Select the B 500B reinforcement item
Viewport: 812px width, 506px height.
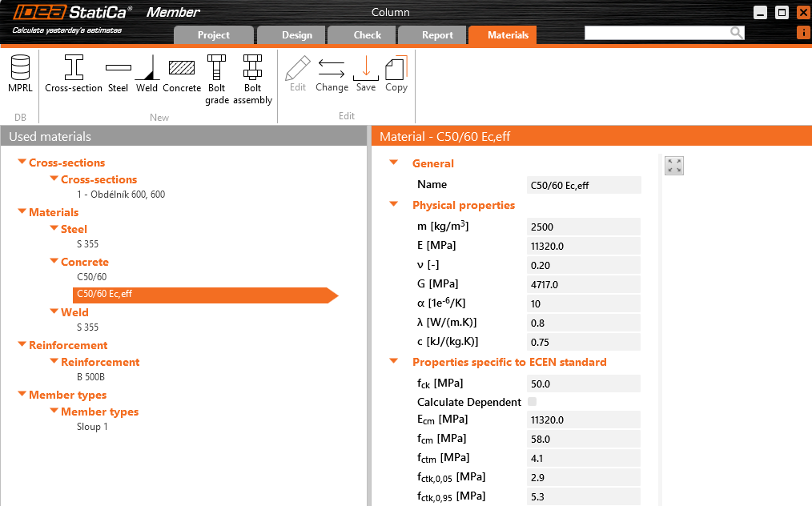point(90,377)
